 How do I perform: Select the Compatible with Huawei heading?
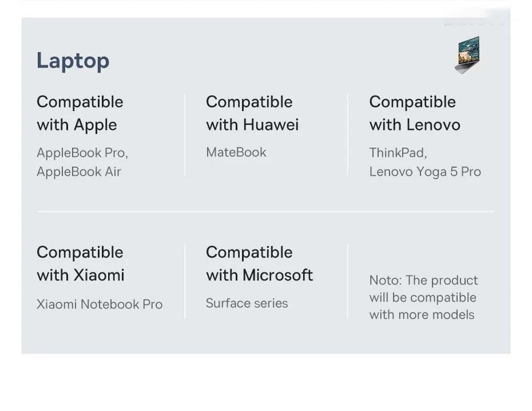coord(252,113)
